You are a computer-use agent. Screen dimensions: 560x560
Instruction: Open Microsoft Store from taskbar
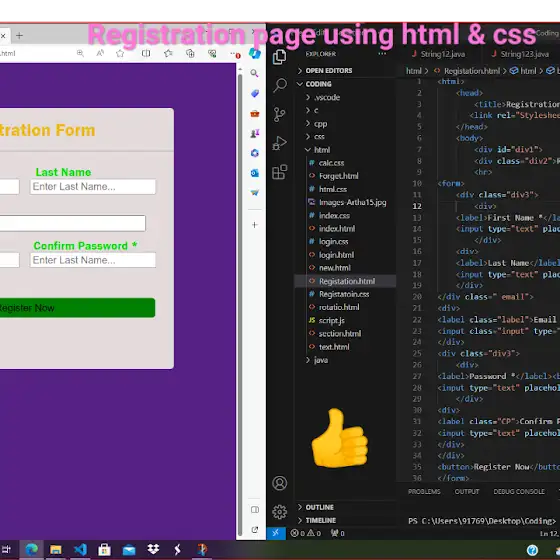104,549
